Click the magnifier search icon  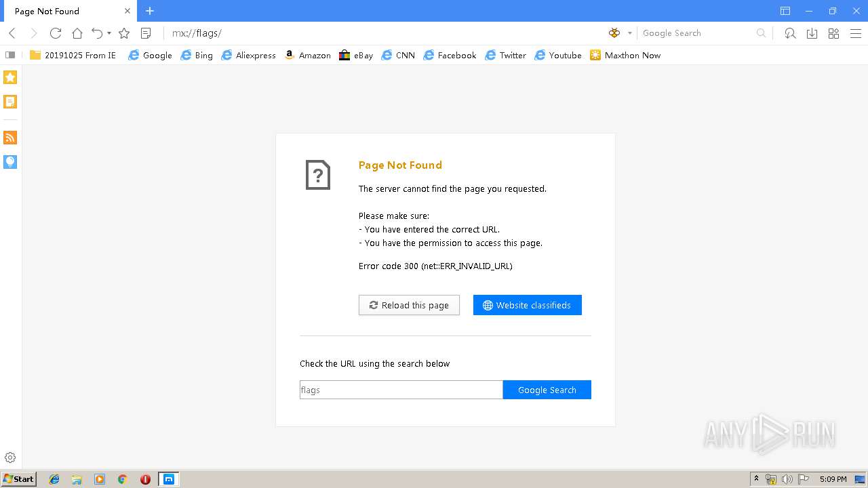[761, 33]
